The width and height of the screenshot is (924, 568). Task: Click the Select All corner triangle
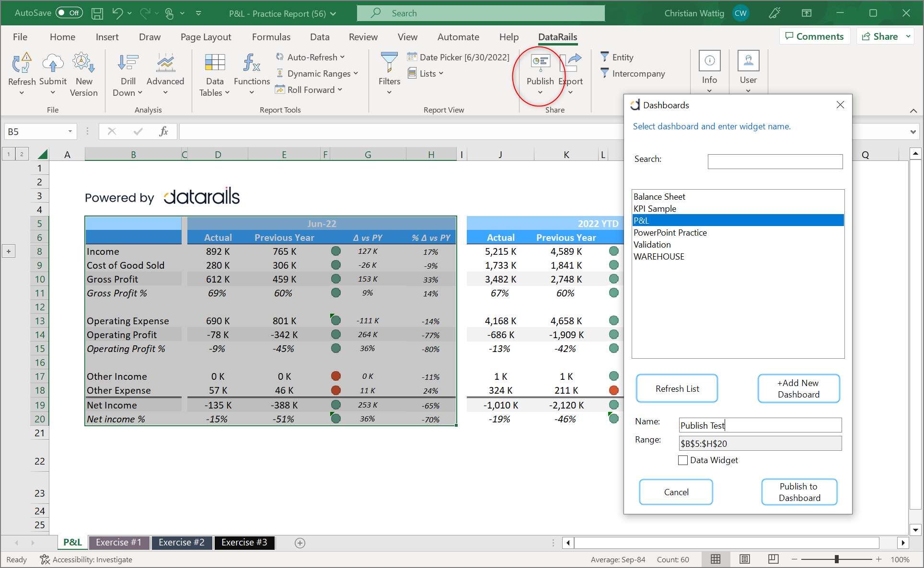click(x=42, y=154)
